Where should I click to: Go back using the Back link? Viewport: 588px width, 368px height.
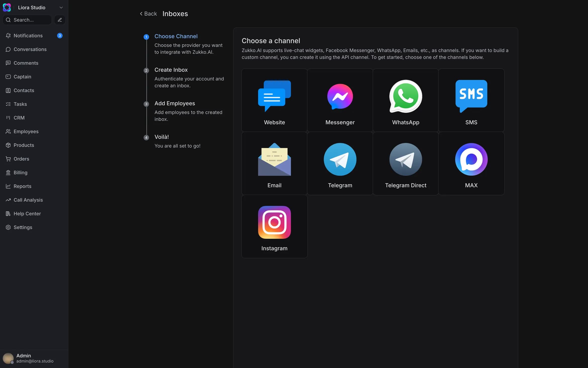[148, 14]
